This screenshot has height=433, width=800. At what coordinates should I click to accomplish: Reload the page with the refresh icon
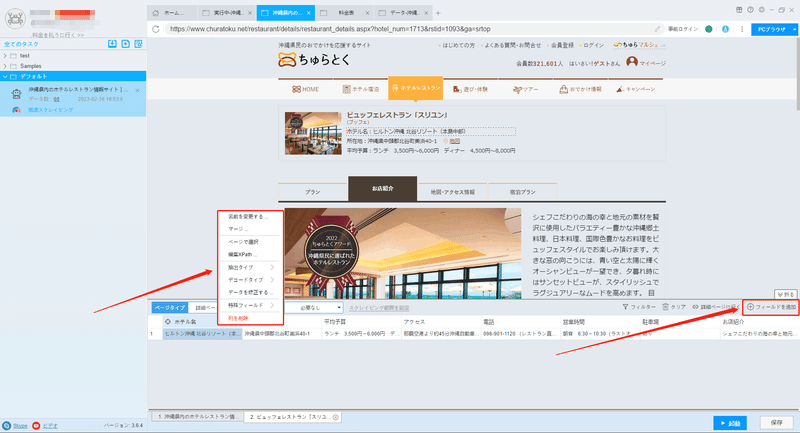click(x=156, y=29)
